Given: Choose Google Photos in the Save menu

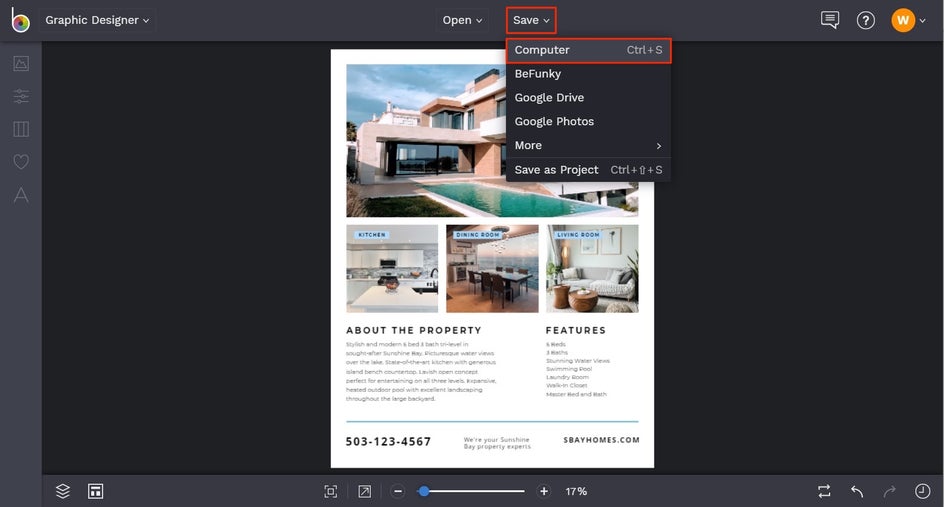Looking at the screenshot, I should pyautogui.click(x=588, y=121).
